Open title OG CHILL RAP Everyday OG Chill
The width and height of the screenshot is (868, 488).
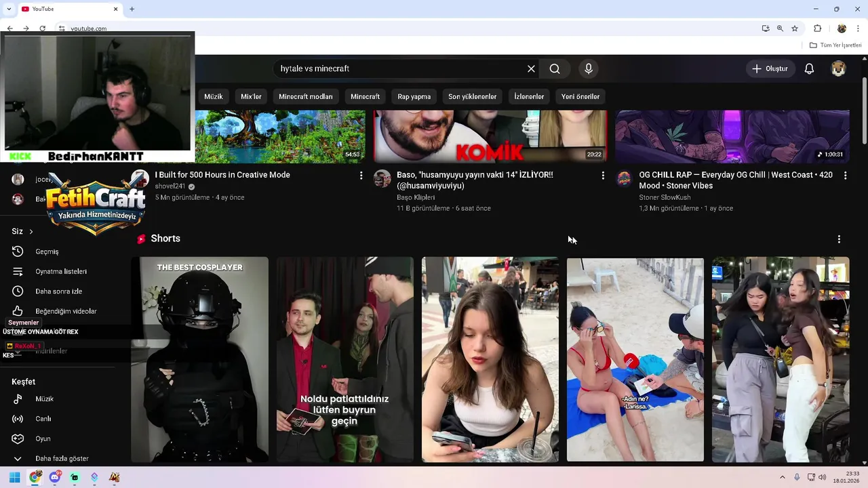pos(736,180)
